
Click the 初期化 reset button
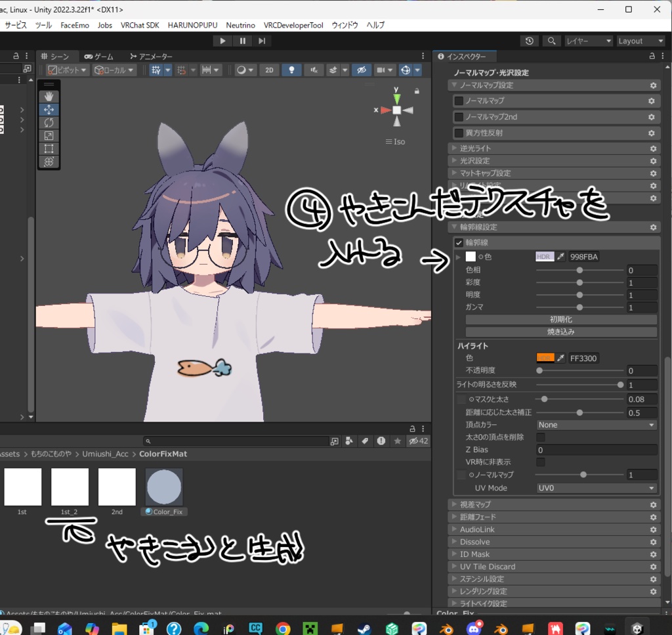click(561, 319)
